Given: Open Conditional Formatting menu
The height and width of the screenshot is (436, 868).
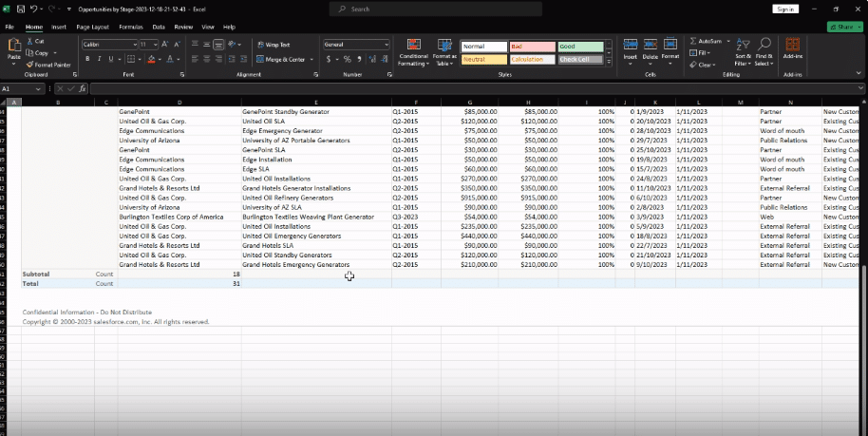Looking at the screenshot, I should [413, 52].
